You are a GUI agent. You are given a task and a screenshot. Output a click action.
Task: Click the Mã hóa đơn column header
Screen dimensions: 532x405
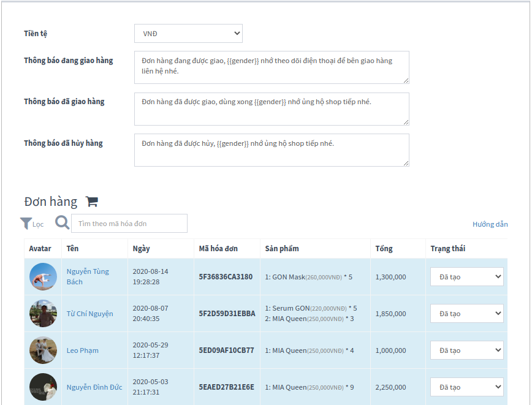[x=218, y=249]
